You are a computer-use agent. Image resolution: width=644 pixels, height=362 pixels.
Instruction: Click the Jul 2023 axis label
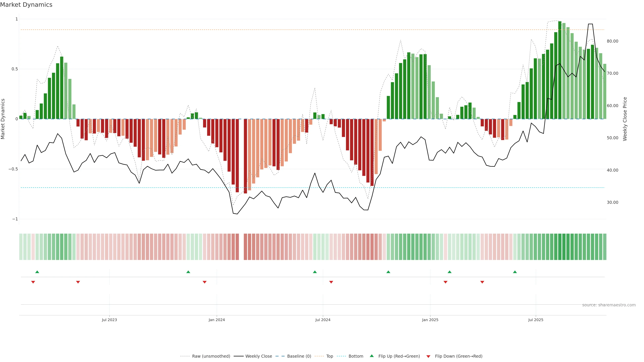[x=109, y=320]
